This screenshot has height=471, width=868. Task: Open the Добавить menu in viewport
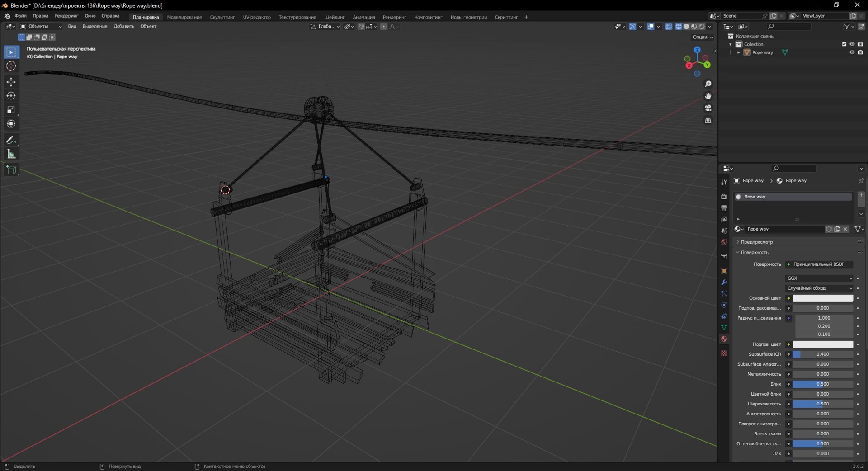click(124, 27)
